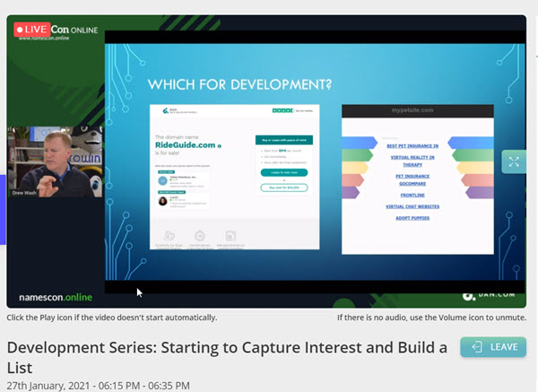Click the "PET INSURANCE GOCOMPARE" link

pos(412,180)
